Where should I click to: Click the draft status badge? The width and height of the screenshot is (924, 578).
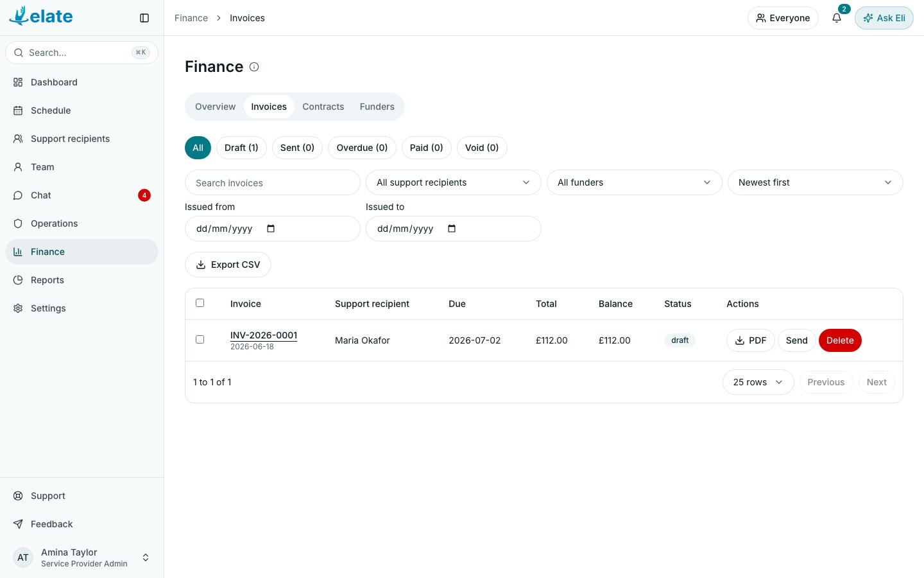[x=680, y=340]
